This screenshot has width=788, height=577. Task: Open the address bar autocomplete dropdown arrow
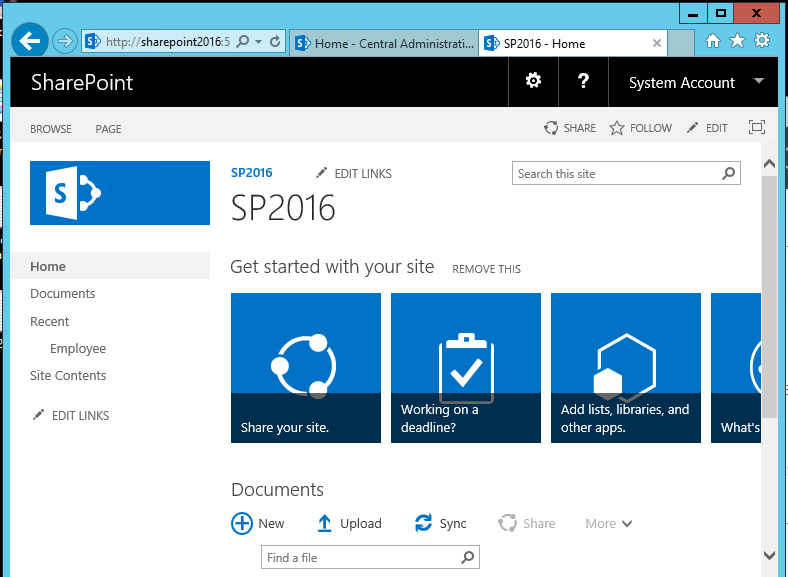pyautogui.click(x=258, y=42)
